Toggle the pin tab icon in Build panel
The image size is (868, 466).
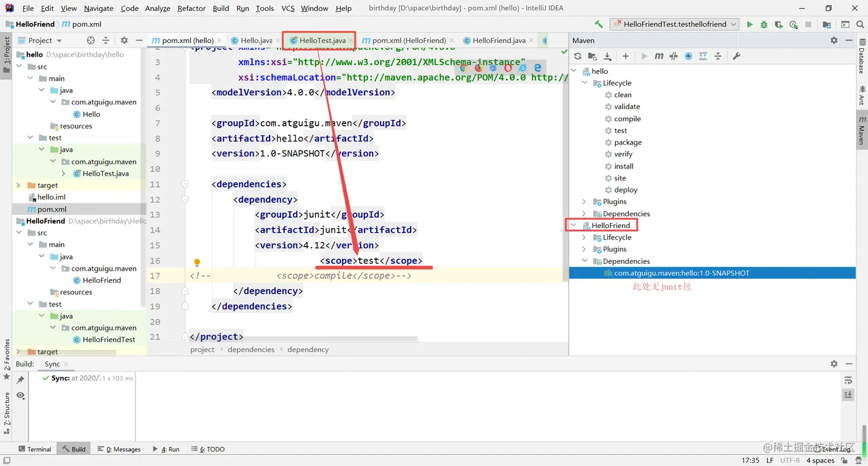(x=20, y=380)
